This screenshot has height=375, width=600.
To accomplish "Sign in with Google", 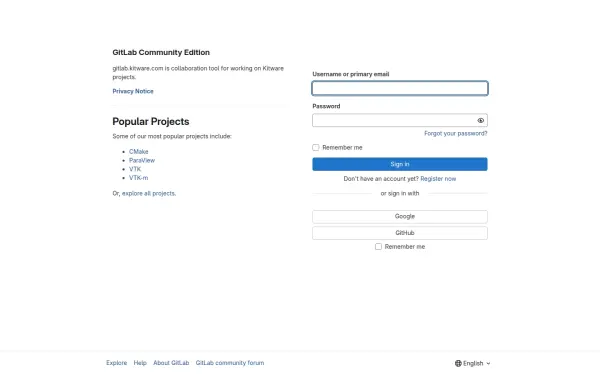I will [400, 217].
